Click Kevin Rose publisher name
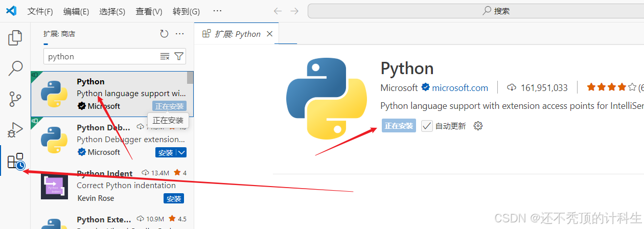Screen dimensions: 644x229 (96, 198)
